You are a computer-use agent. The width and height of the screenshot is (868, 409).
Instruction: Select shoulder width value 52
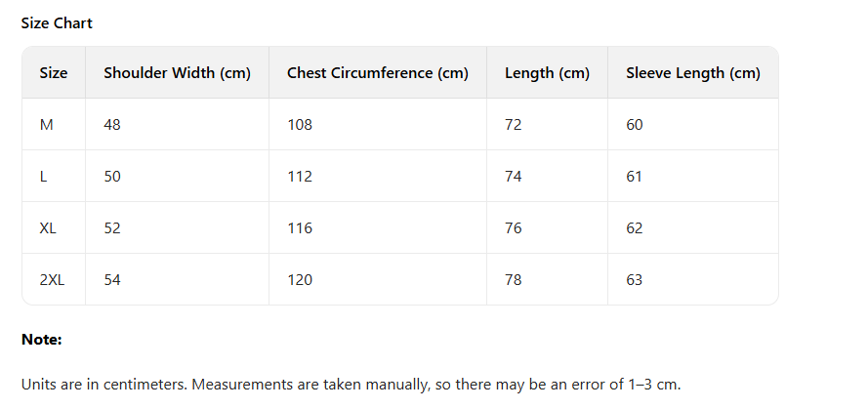pyautogui.click(x=112, y=228)
